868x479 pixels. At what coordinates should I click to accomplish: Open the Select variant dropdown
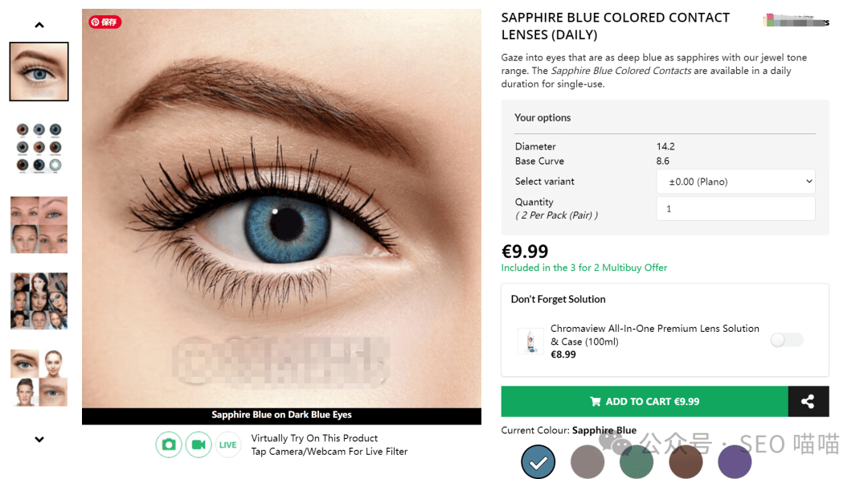(735, 182)
